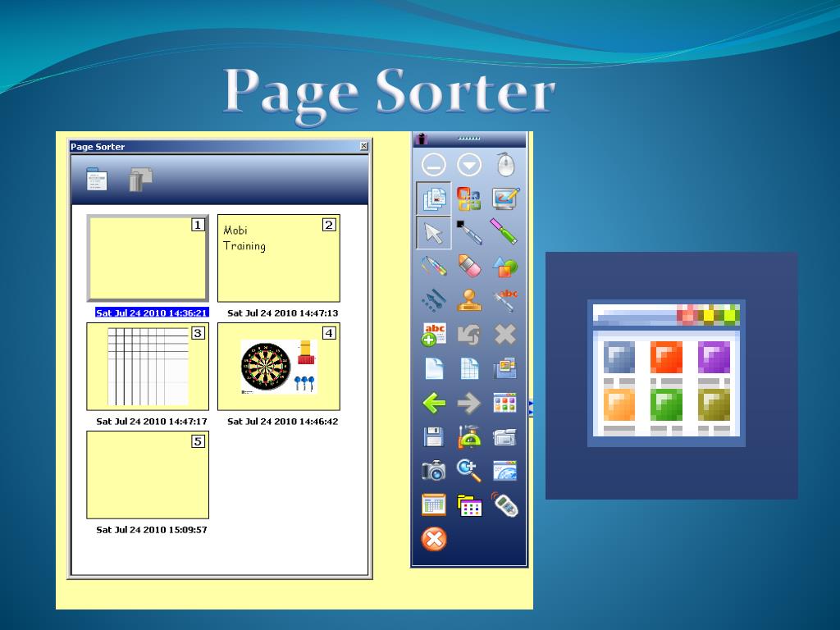Open the calendar grid icon
Screen dimensions: 840x630
pos(433,504)
